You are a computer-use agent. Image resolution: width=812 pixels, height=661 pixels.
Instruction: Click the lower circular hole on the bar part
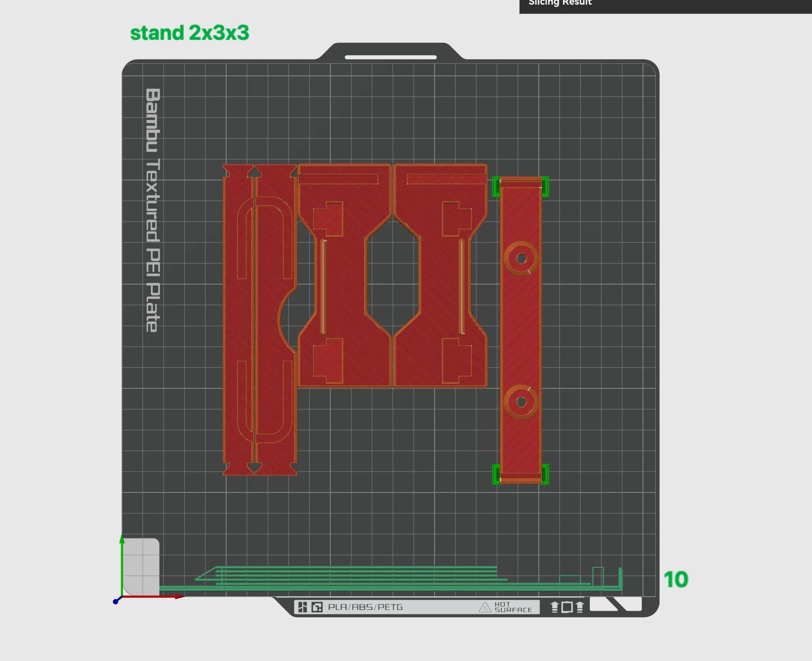(x=521, y=402)
